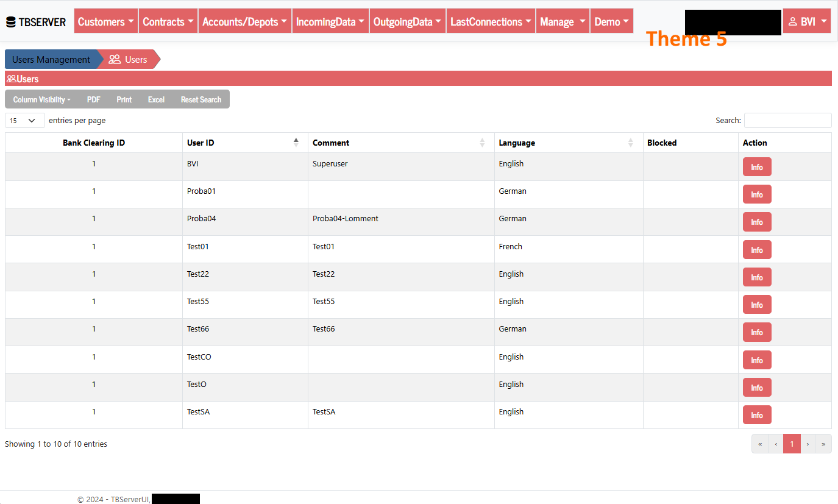The height and width of the screenshot is (504, 838).
Task: Click the Search input field
Action: (x=787, y=121)
